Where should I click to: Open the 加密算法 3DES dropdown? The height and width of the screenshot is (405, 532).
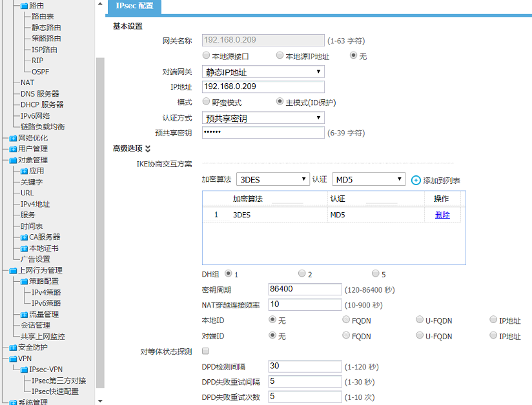272,179
